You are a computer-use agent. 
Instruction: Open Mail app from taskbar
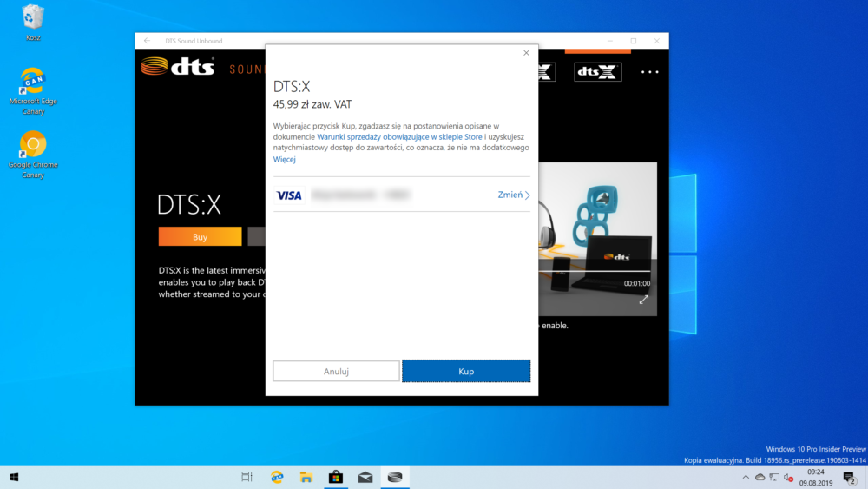point(365,477)
